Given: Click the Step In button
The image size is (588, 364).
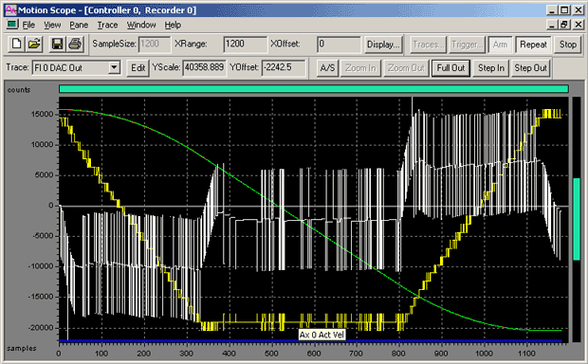Looking at the screenshot, I should tap(491, 68).
